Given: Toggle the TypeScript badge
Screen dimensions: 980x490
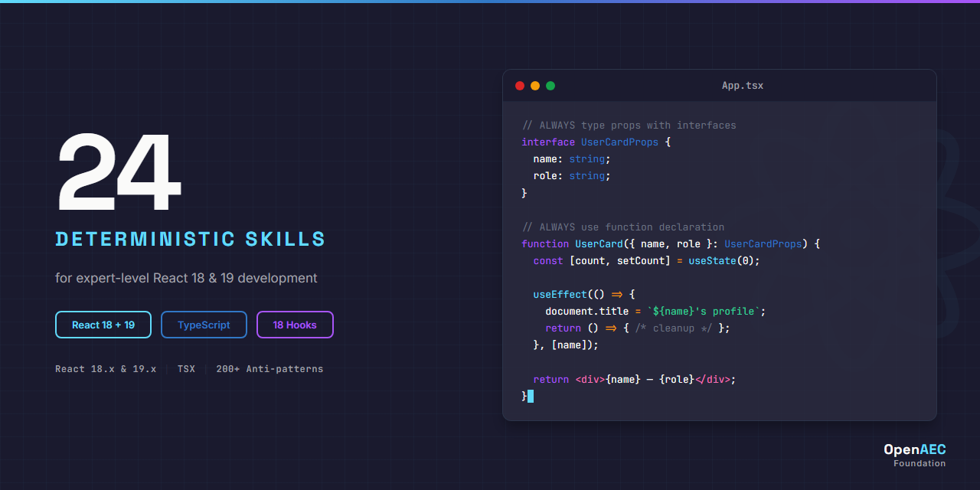Looking at the screenshot, I should coord(204,325).
